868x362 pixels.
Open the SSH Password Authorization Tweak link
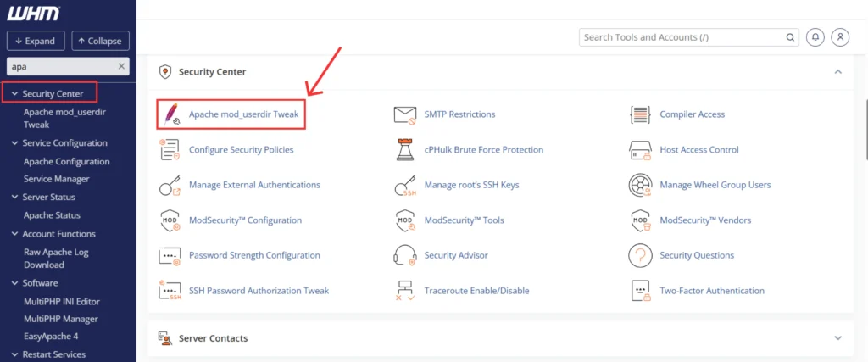[259, 291]
